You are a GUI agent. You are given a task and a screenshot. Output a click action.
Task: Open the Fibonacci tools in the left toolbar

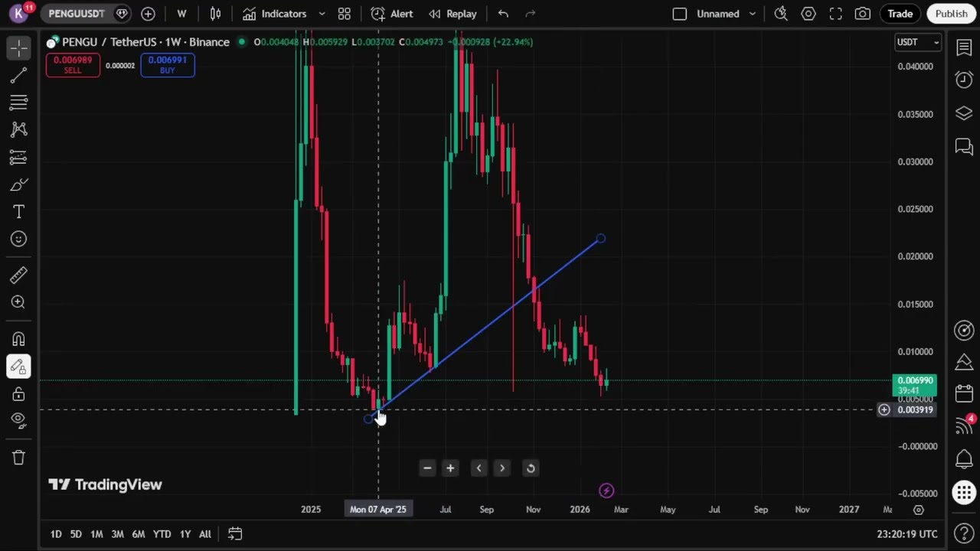18,103
